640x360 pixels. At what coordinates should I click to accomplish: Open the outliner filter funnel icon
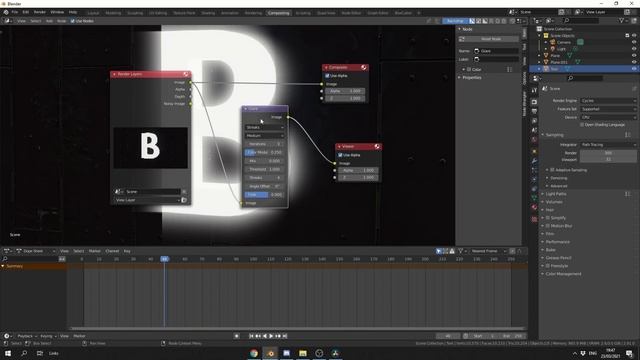click(x=622, y=20)
